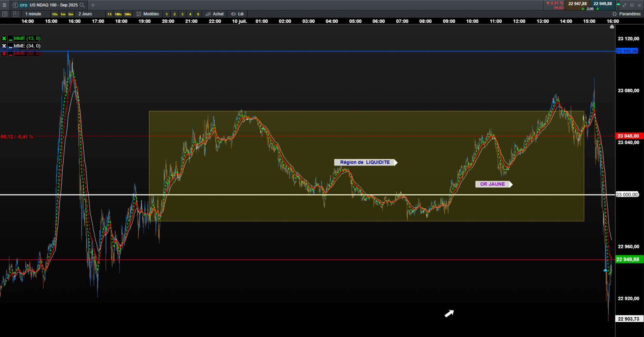Viewport: 644px width, 337px height.
Task: Click the CFD instrument type badge
Action: coord(24,5)
